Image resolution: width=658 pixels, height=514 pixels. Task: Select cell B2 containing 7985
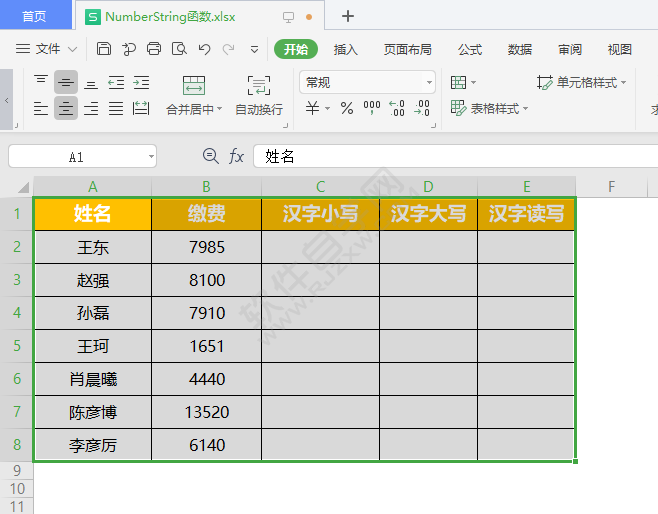click(206, 247)
